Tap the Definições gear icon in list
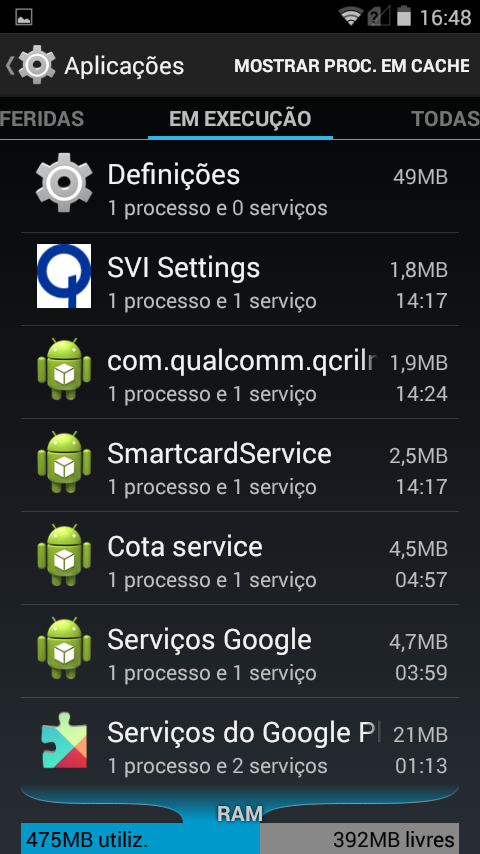This screenshot has width=480, height=854. (64, 182)
